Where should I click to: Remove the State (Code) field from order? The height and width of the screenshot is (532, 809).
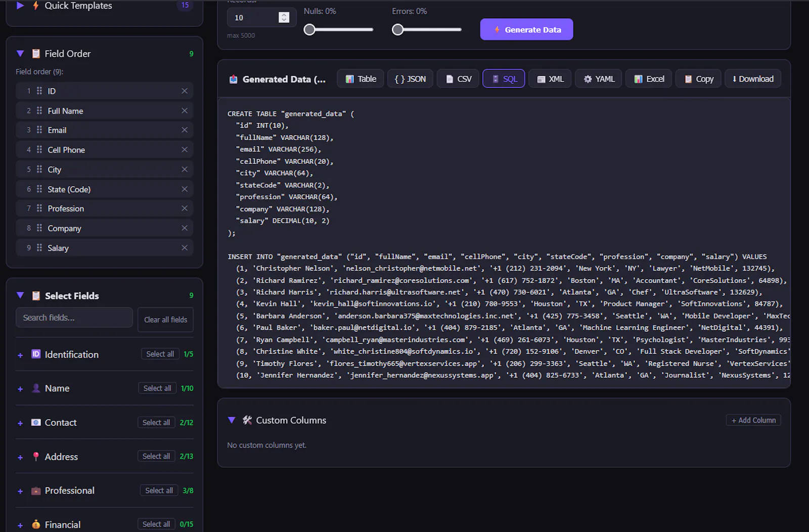185,189
